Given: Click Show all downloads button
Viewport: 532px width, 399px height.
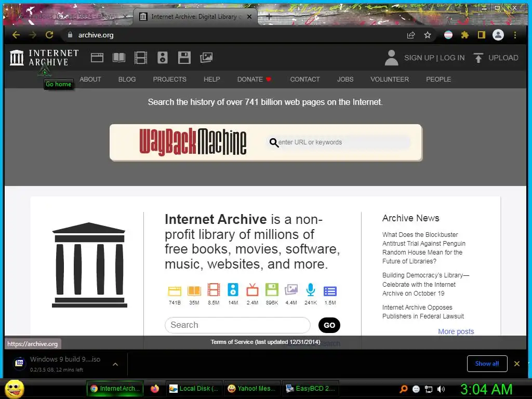Looking at the screenshot, I should (x=487, y=364).
